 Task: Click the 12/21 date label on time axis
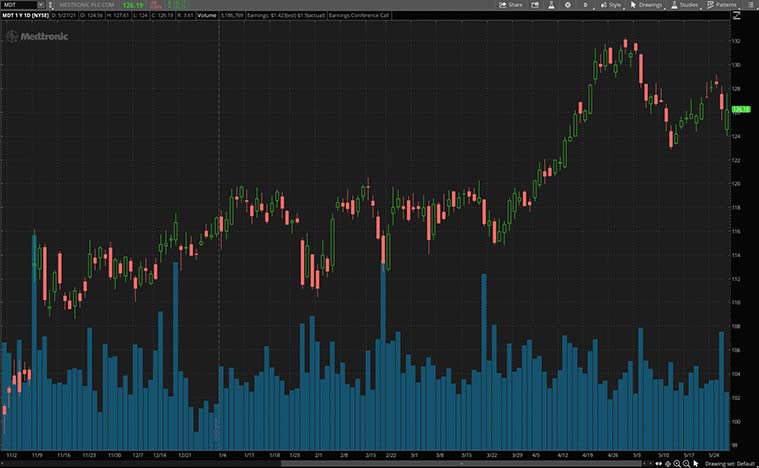click(184, 455)
